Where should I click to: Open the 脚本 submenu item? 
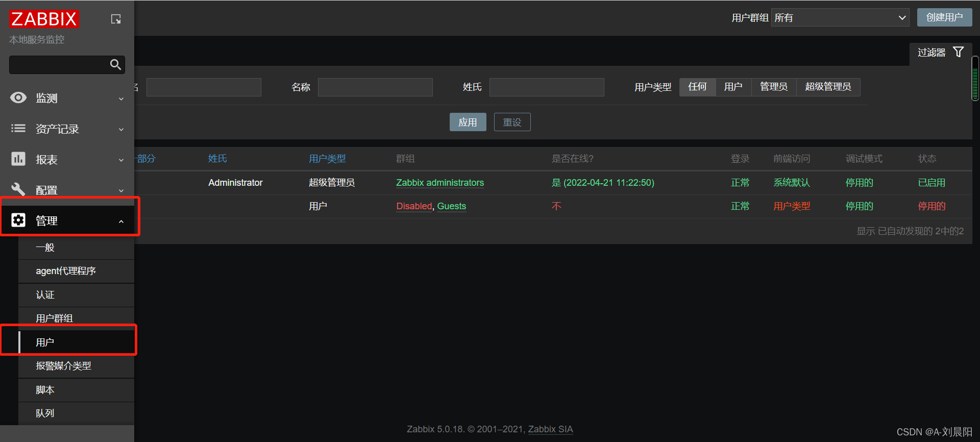click(76, 390)
